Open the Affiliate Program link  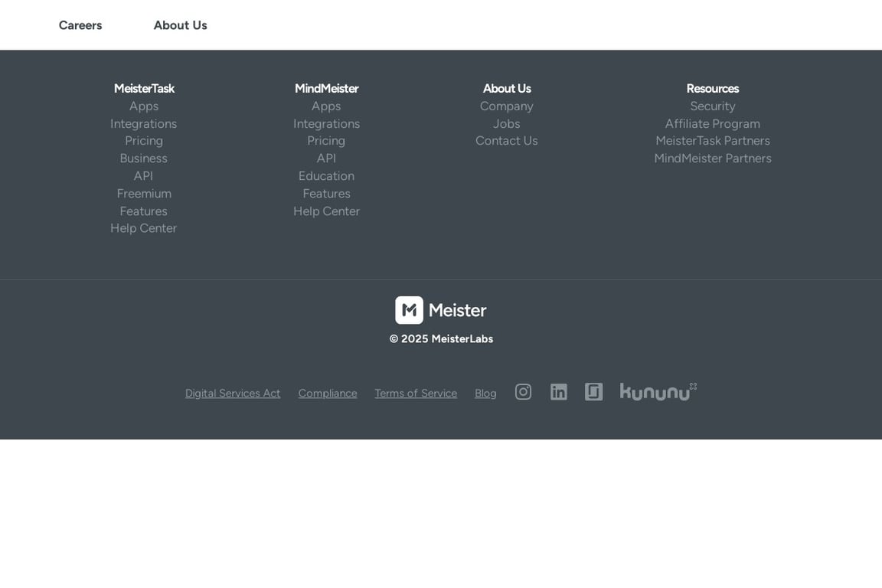pyautogui.click(x=713, y=124)
